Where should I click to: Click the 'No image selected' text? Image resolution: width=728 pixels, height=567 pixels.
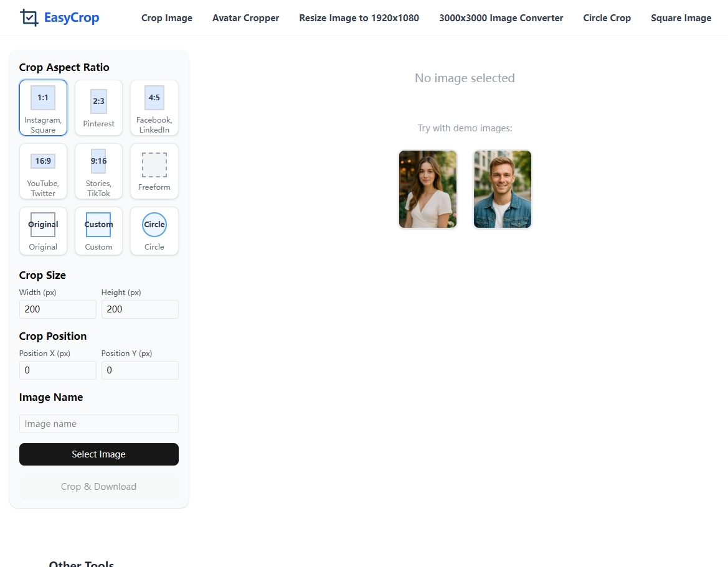point(465,78)
